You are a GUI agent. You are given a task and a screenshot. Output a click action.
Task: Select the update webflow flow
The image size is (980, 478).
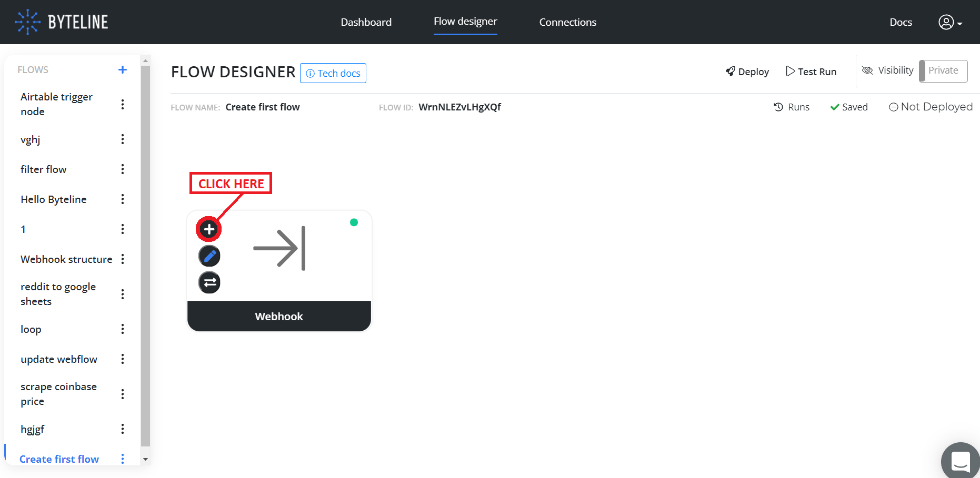click(x=59, y=359)
